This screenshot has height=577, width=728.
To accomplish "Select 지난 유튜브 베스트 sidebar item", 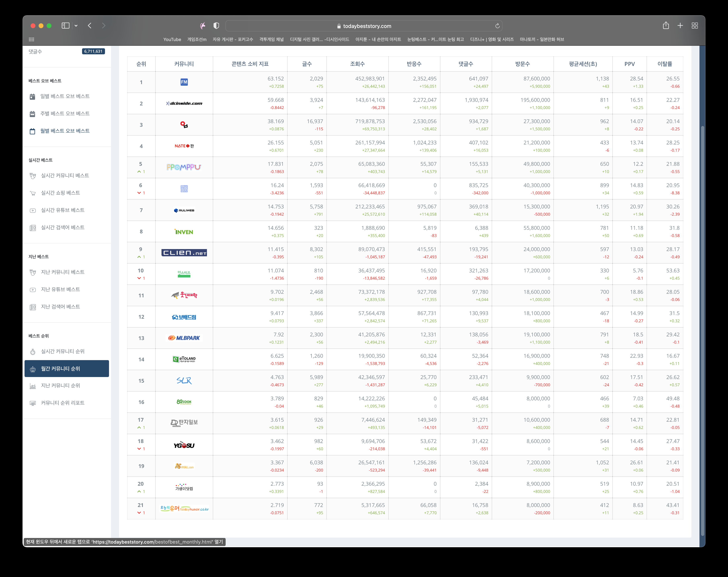I will 61,290.
